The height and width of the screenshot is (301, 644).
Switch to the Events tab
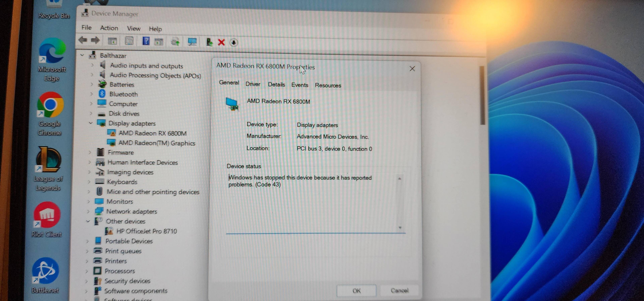click(x=300, y=85)
